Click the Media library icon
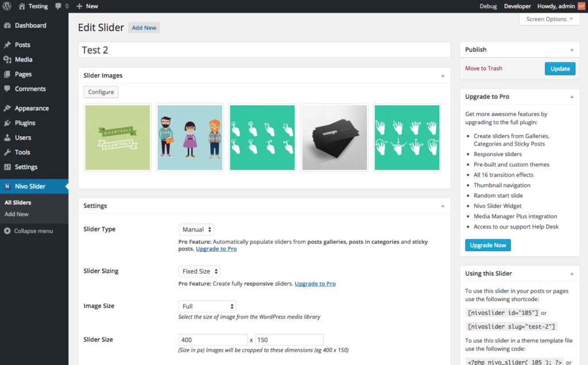The height and width of the screenshot is (365, 588). point(8,59)
